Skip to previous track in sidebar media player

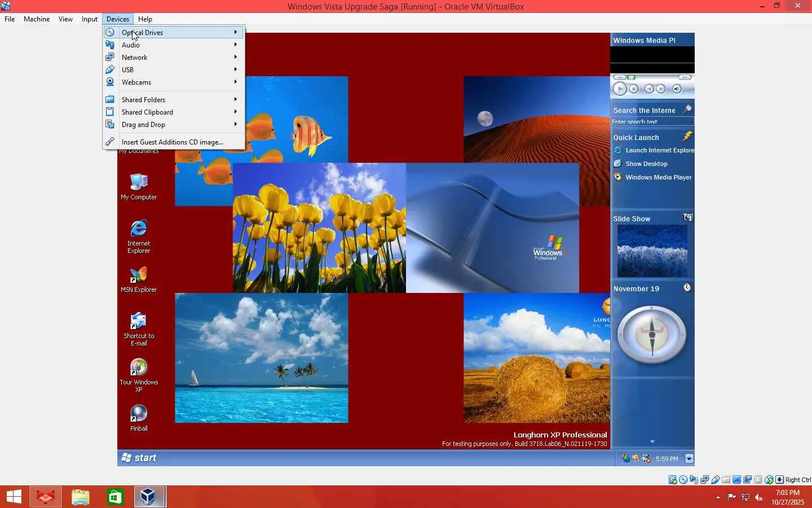pos(649,89)
